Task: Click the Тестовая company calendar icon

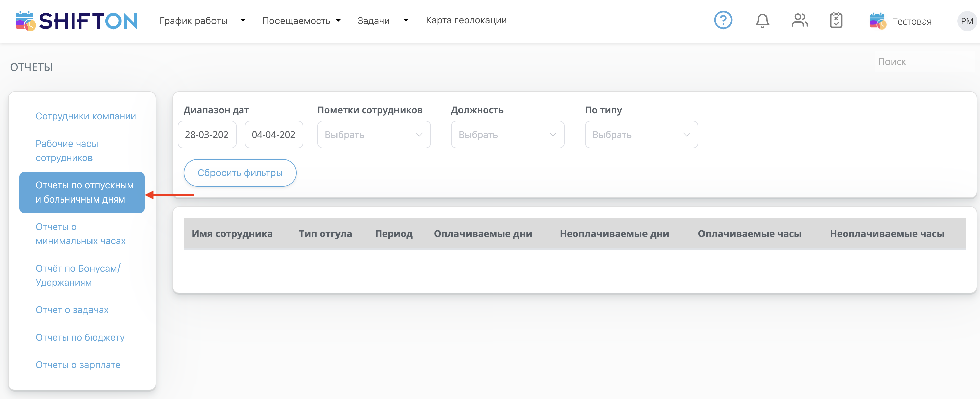Action: [878, 21]
